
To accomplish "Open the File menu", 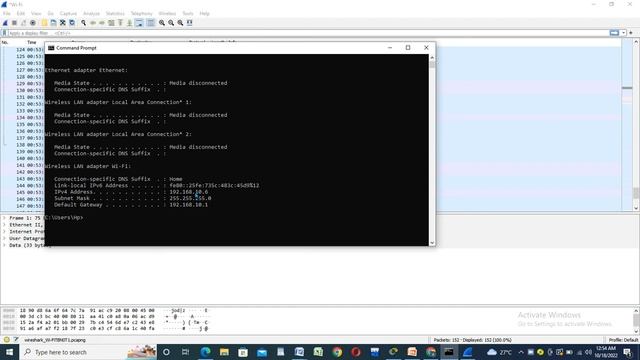I will pos(7,13).
